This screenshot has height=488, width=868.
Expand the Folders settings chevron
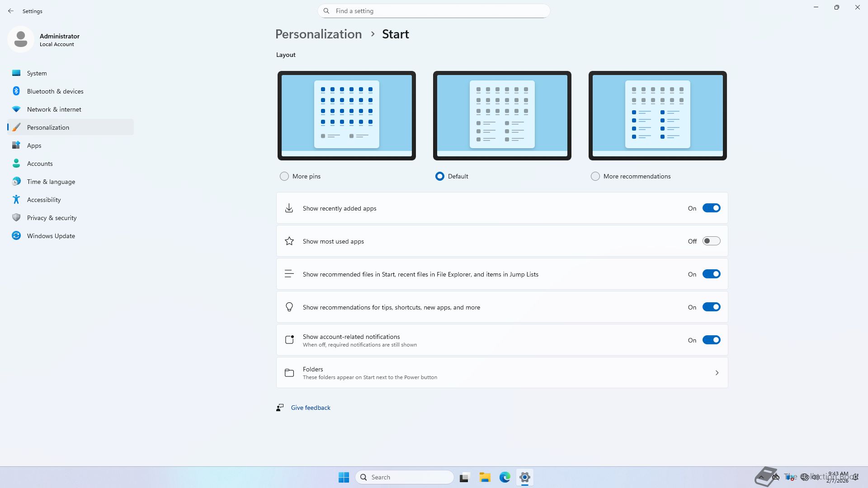pos(717,373)
